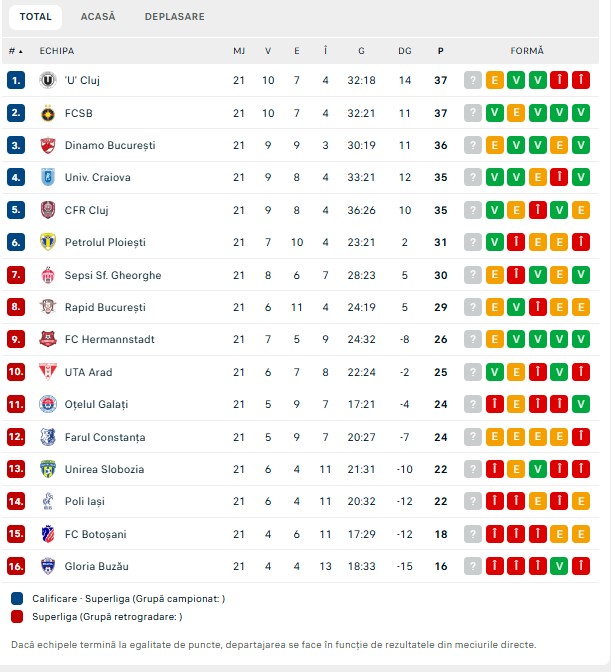611x672 pixels.
Task: Click FCSB's upcoming match question-mark box
Action: pyautogui.click(x=473, y=113)
